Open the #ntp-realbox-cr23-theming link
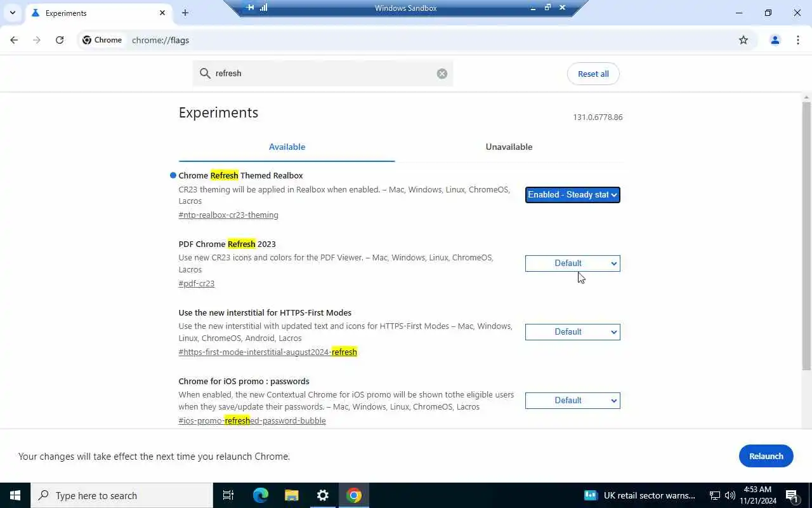Image resolution: width=812 pixels, height=508 pixels. [228, 215]
